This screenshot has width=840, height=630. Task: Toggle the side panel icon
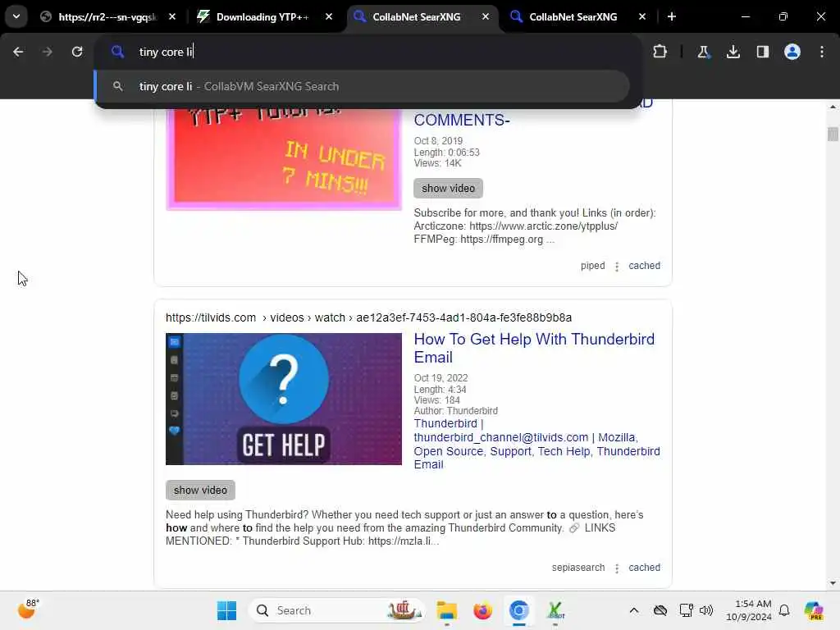point(762,52)
